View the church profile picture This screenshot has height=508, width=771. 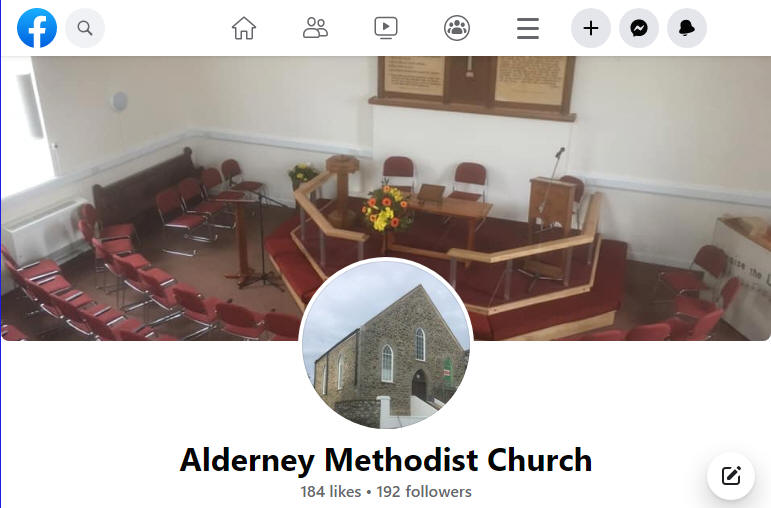386,343
